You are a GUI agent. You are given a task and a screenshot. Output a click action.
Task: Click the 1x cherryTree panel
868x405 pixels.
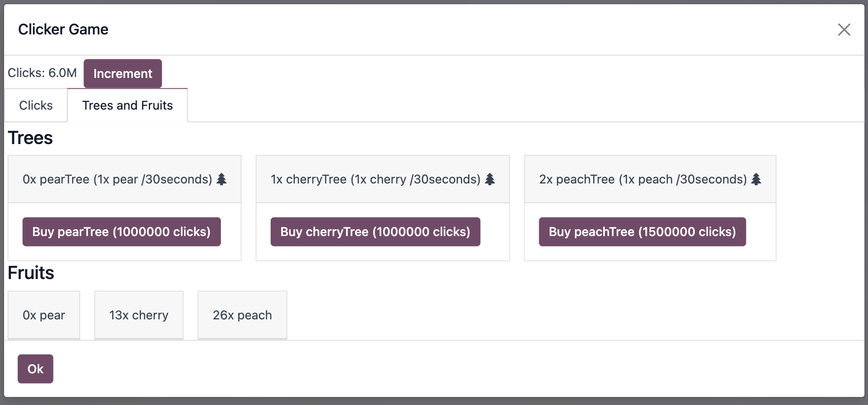coord(382,179)
